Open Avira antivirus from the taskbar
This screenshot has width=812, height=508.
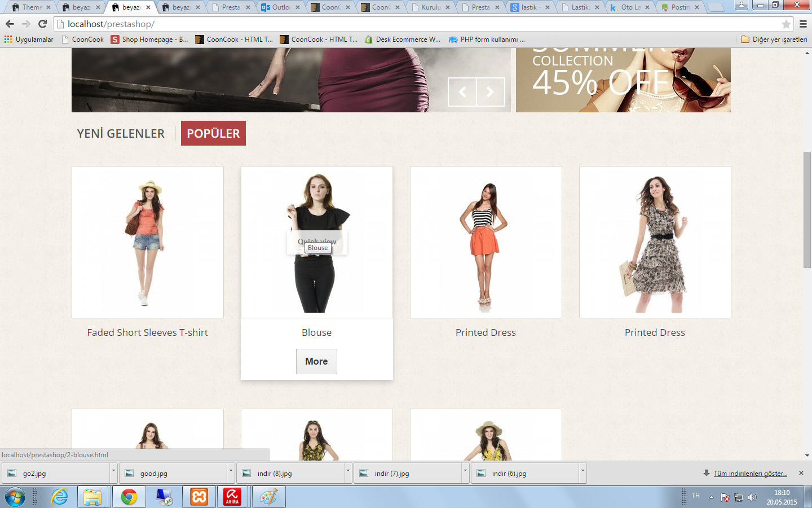232,497
